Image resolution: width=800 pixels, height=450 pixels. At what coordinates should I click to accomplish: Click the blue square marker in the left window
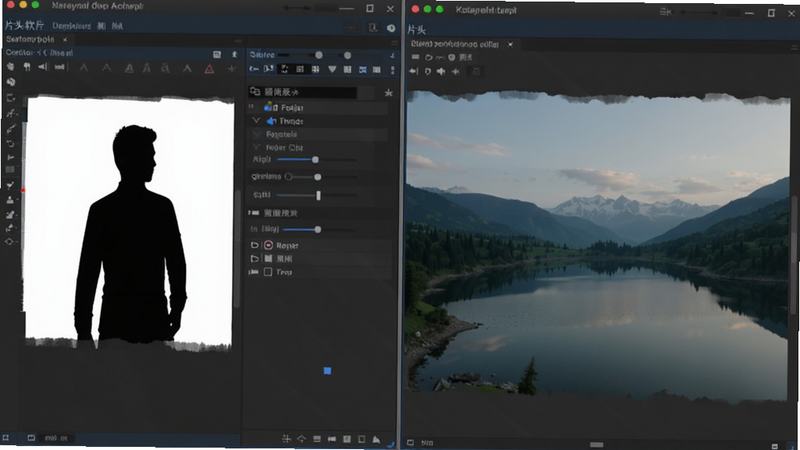(x=328, y=371)
